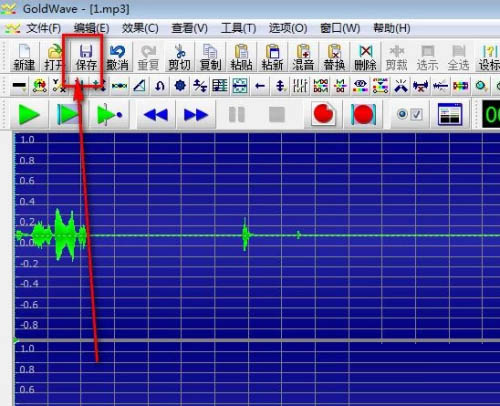Click the 撤消 (Undo) arrow icon
The height and width of the screenshot is (406, 500).
coord(117,57)
